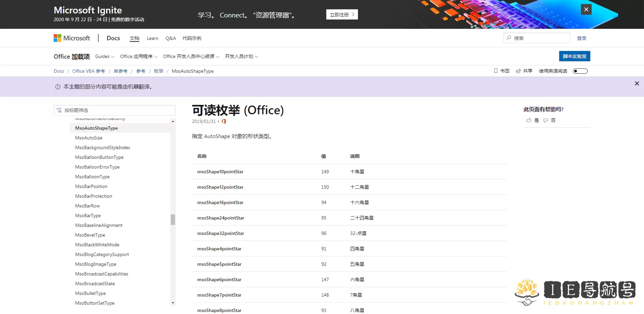Click the Office VBA 参考 breadcrumb
Image resolution: width=644 pixels, height=314 pixels.
coord(89,71)
